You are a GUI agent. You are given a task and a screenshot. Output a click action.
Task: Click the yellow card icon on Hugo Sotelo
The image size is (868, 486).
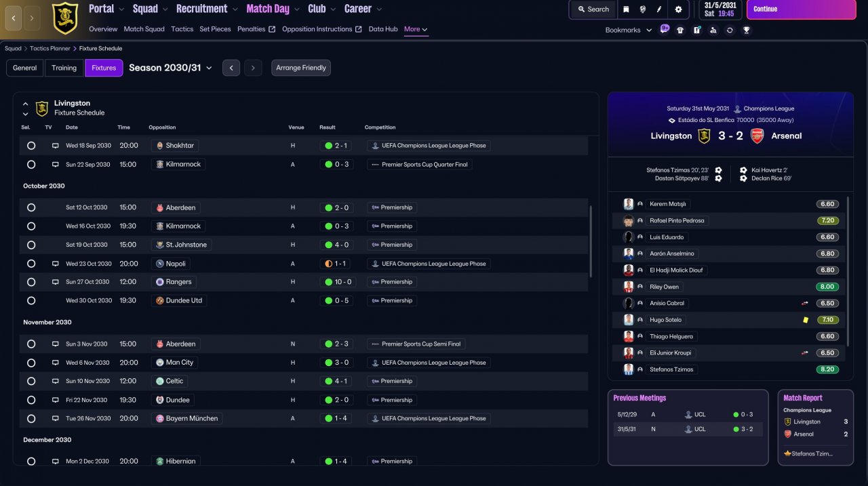point(806,320)
